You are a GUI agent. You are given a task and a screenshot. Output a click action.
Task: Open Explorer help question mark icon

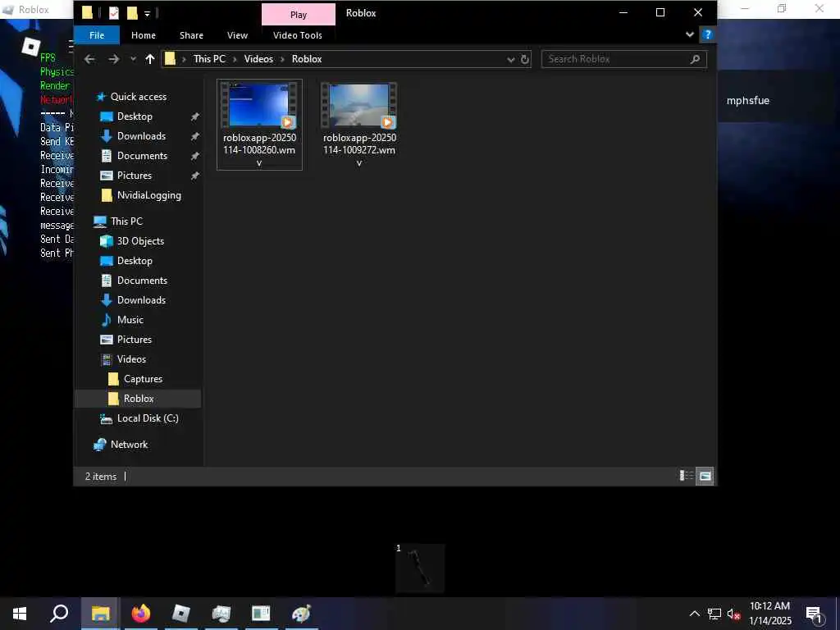707,34
